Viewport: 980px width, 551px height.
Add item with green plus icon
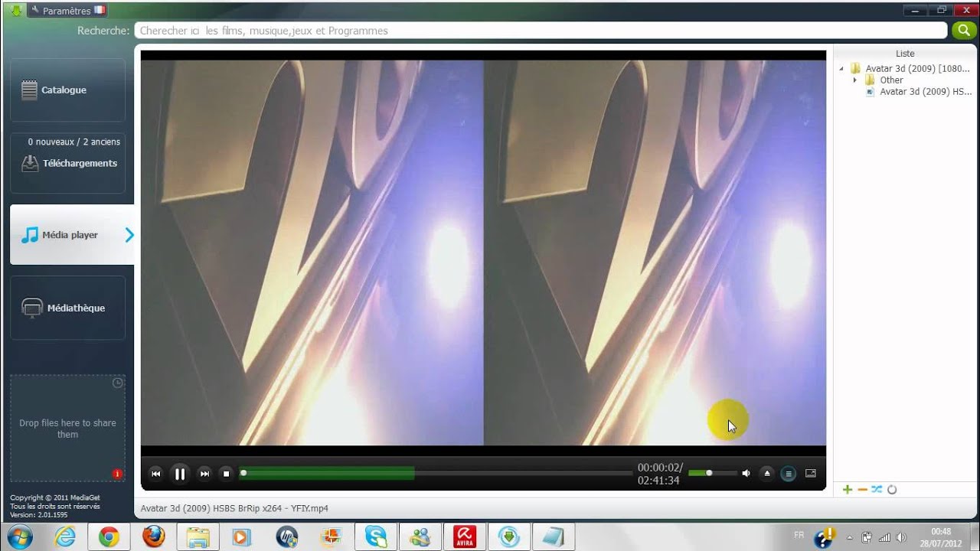pos(847,490)
